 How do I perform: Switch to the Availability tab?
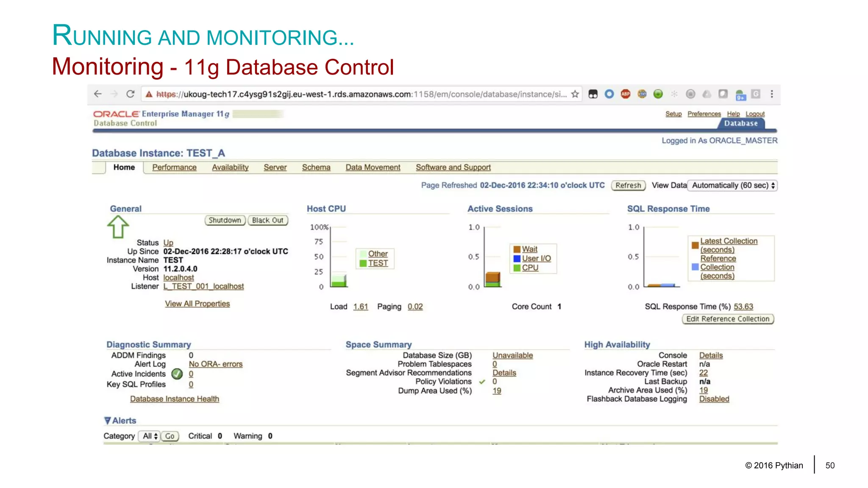click(x=230, y=167)
